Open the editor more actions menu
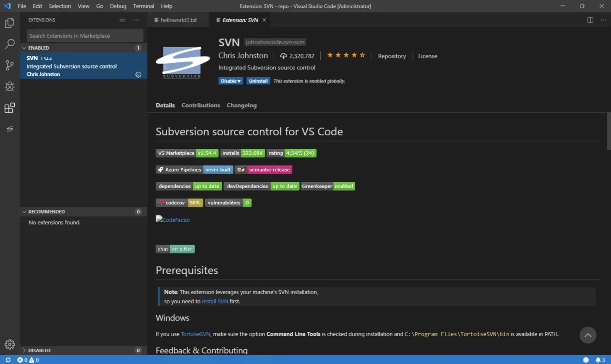The width and height of the screenshot is (611, 364). tap(603, 20)
